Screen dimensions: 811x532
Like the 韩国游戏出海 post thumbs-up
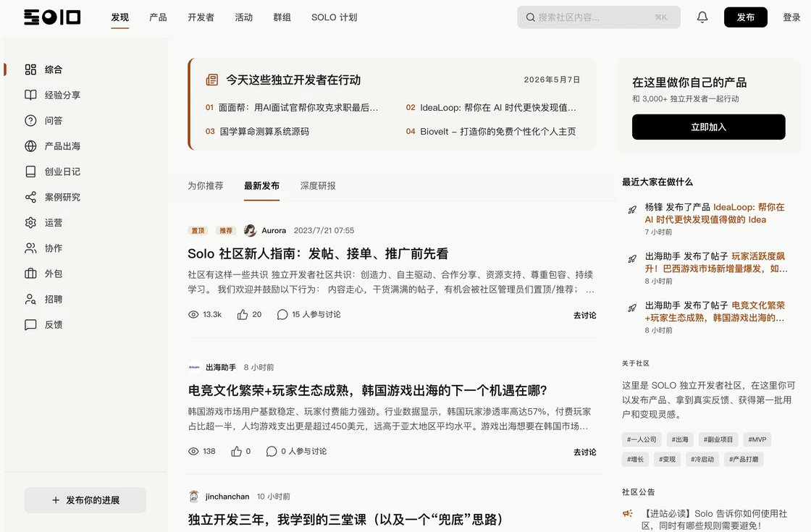(236, 452)
